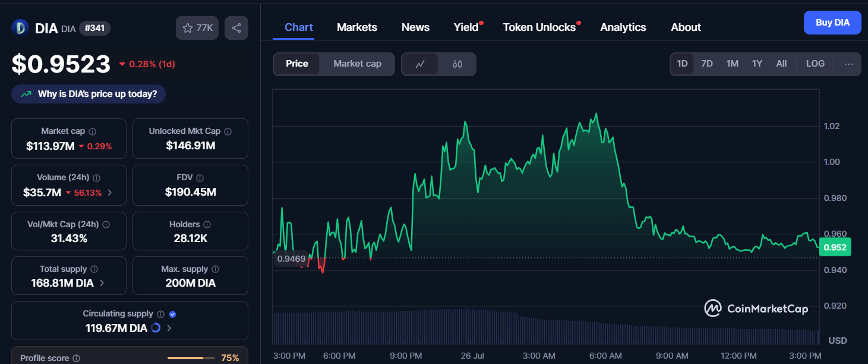
Task: Click the 28.12K holders value
Action: coord(190,239)
